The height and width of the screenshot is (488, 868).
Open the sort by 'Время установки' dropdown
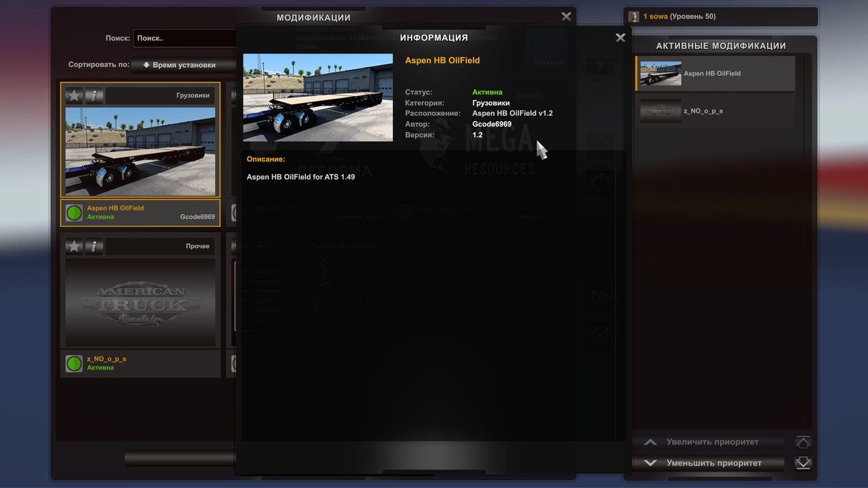pyautogui.click(x=183, y=65)
